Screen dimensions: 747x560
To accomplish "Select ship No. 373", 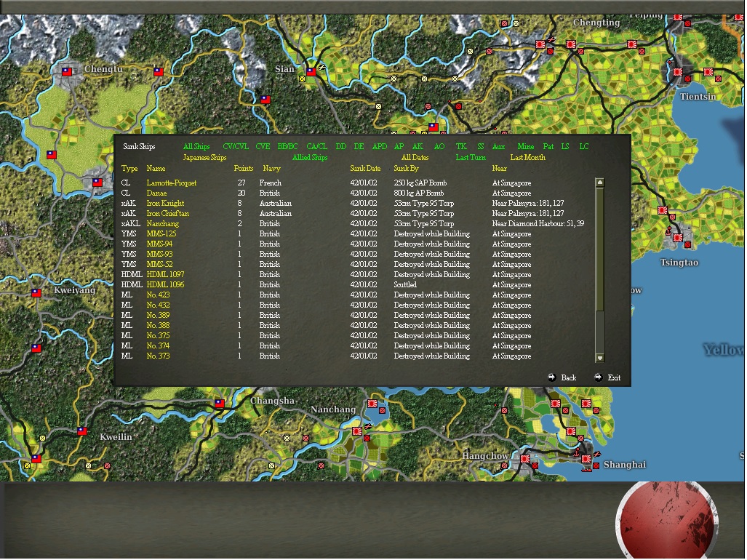I will click(158, 356).
